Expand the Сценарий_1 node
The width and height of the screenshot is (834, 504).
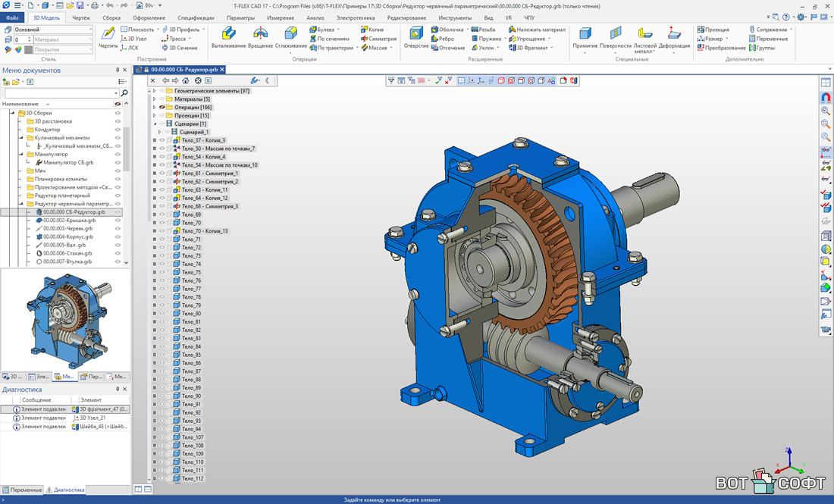159,132
